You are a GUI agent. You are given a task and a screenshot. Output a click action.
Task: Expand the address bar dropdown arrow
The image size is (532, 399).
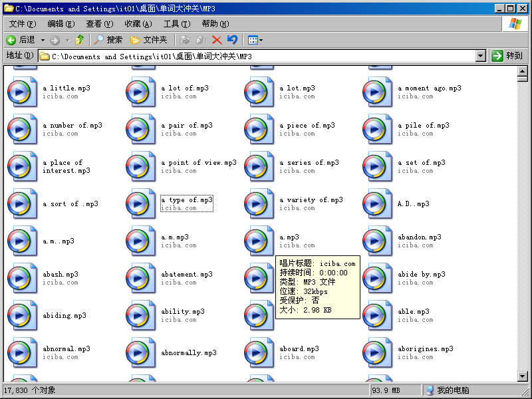480,57
